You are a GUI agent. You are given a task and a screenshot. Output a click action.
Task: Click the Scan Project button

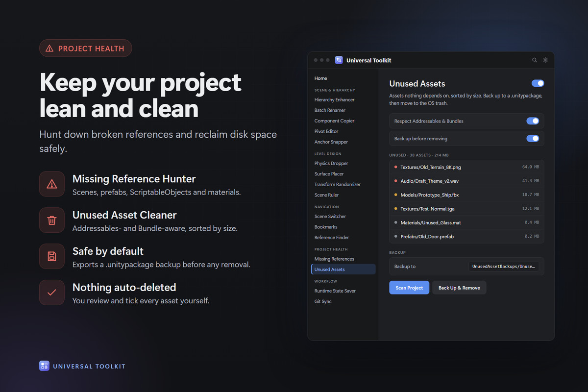(409, 288)
